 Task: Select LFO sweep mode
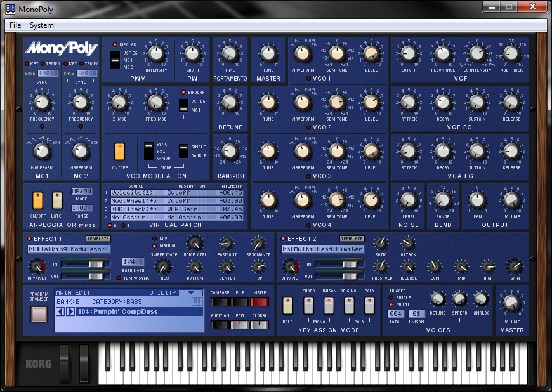pyautogui.click(x=154, y=238)
